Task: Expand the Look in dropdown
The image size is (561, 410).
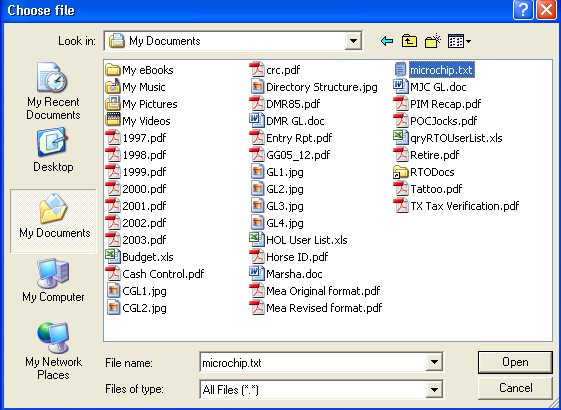Action: (353, 41)
